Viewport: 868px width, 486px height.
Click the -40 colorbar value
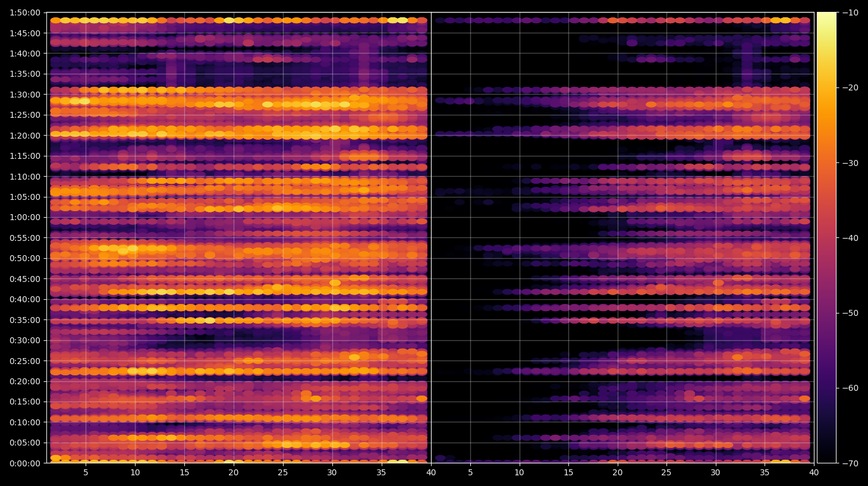tap(851, 238)
